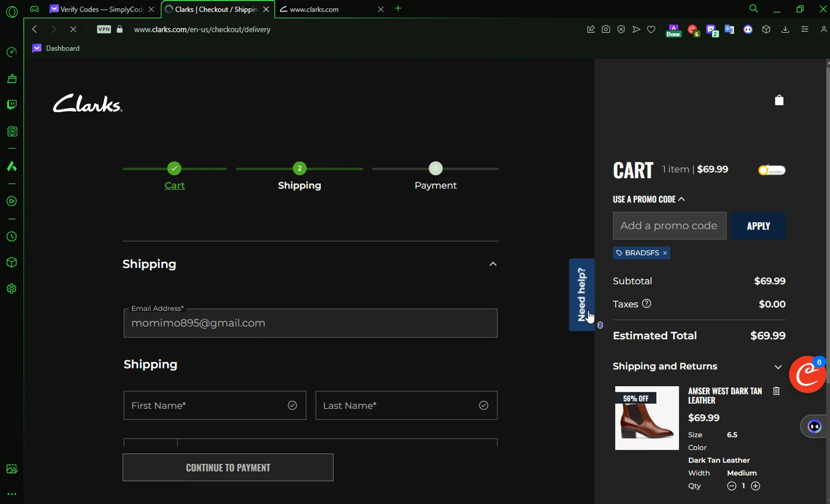Open a new tab with plus button
This screenshot has width=830, height=504.
[x=398, y=8]
